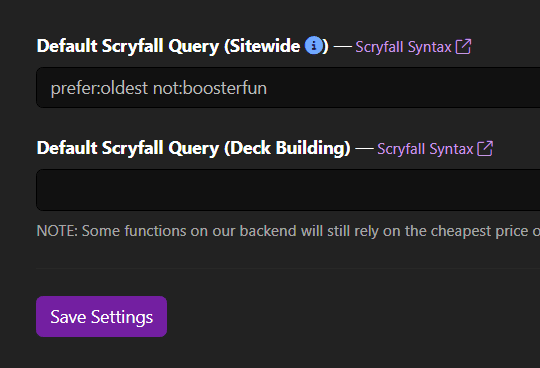Focus the Sitewide default query input field
Image resolution: width=540 pixels, height=368 pixels.
click(x=288, y=87)
